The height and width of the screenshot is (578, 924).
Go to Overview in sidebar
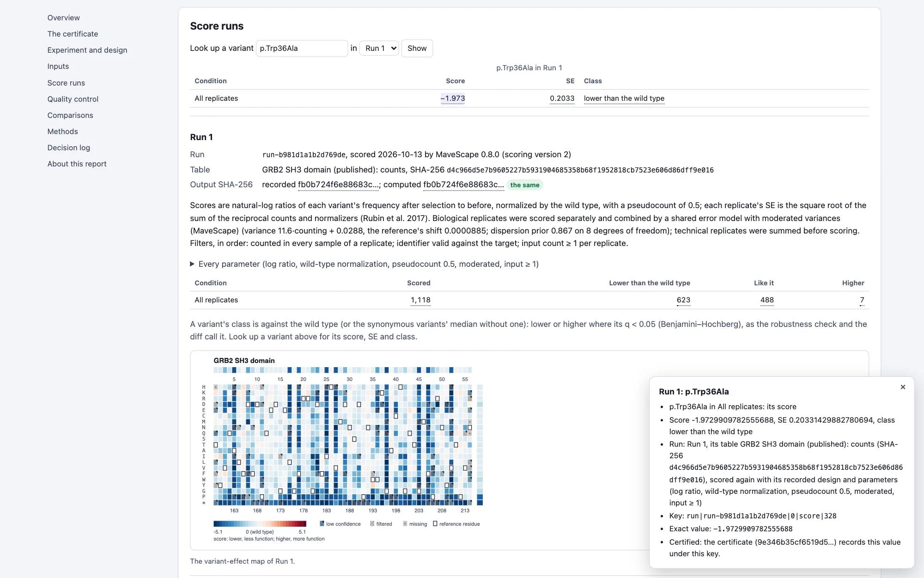(x=63, y=18)
